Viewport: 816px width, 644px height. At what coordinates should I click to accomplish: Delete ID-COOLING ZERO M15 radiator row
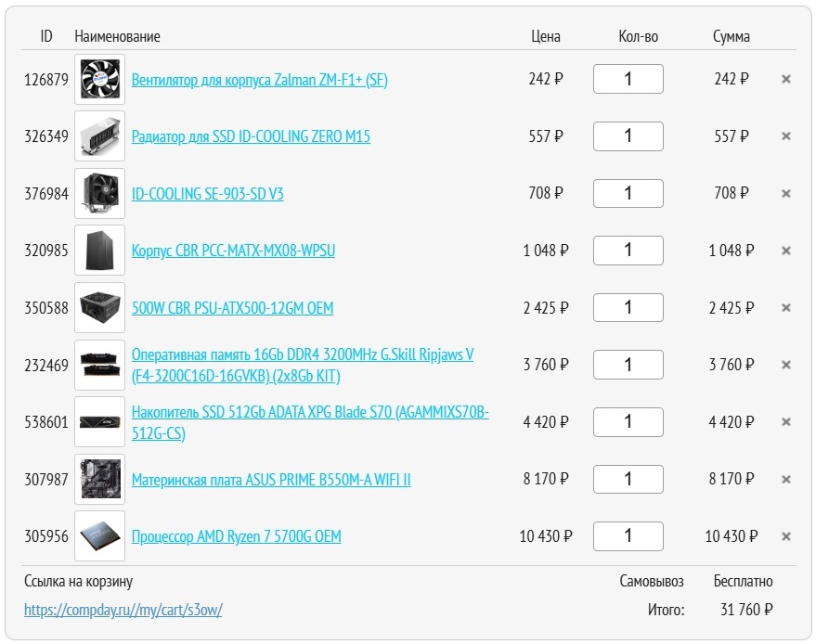(785, 136)
